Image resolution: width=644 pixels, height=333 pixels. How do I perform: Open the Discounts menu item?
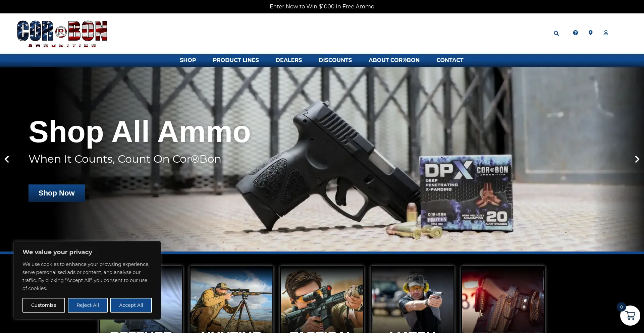[x=335, y=60]
